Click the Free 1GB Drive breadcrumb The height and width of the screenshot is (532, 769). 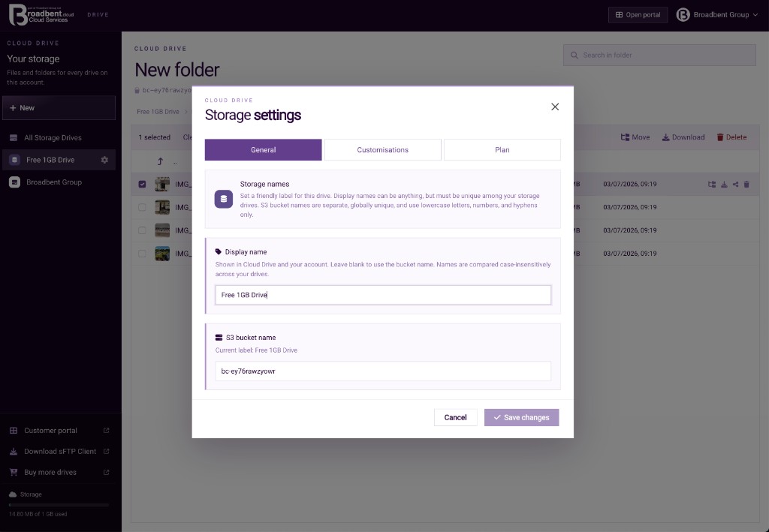158,112
